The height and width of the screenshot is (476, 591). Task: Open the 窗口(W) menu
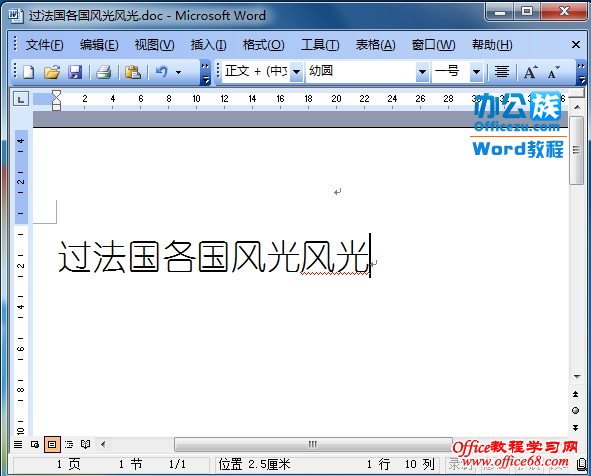(433, 45)
